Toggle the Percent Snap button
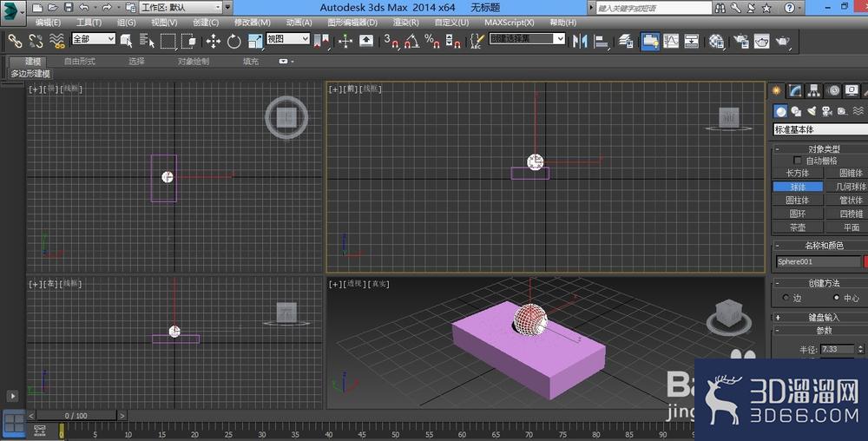 [x=431, y=41]
